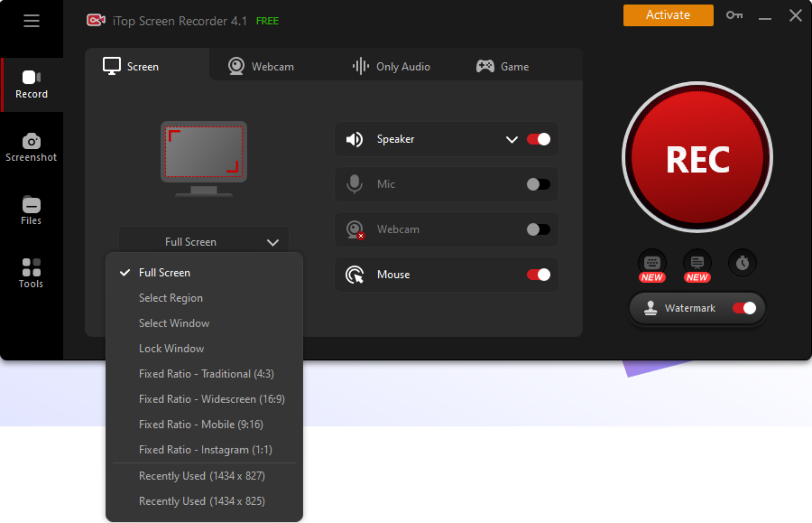812x523 pixels.
Task: Open the Tools panel
Action: tap(31, 273)
